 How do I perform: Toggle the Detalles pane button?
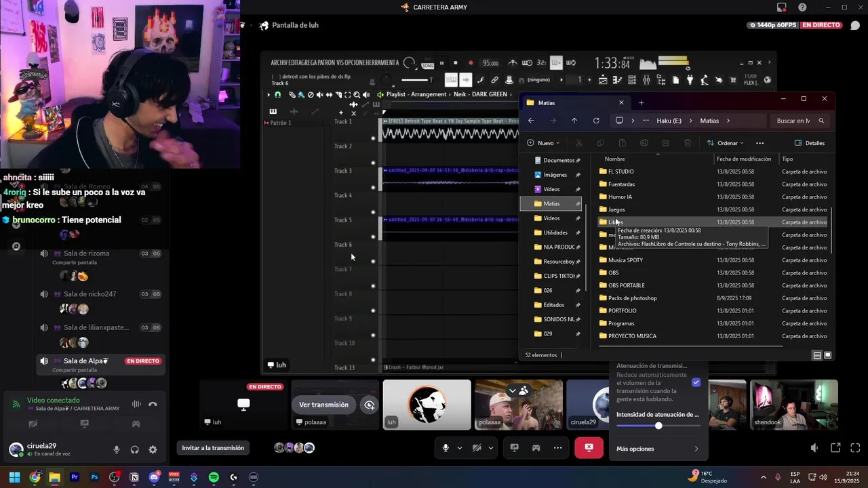click(x=810, y=143)
